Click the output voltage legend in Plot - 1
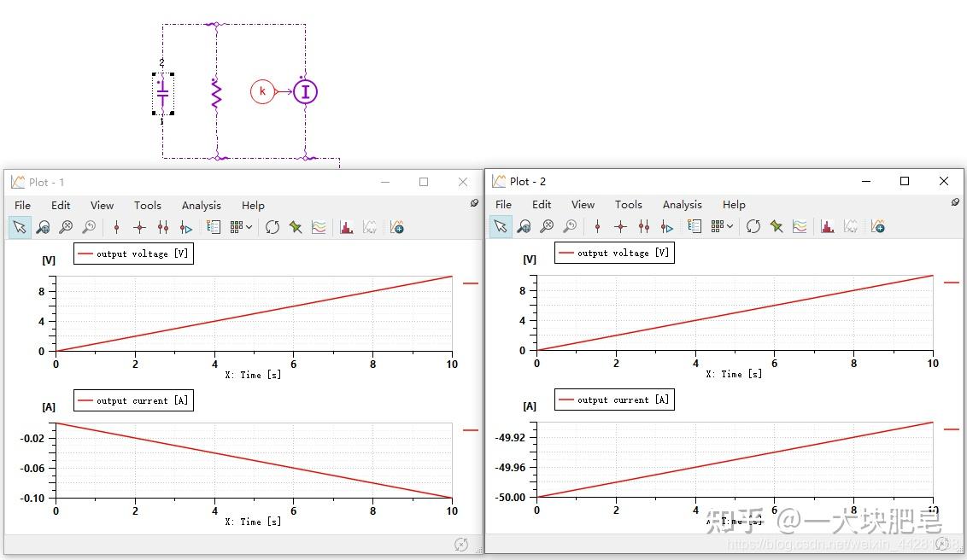This screenshot has height=560, width=967. point(133,254)
